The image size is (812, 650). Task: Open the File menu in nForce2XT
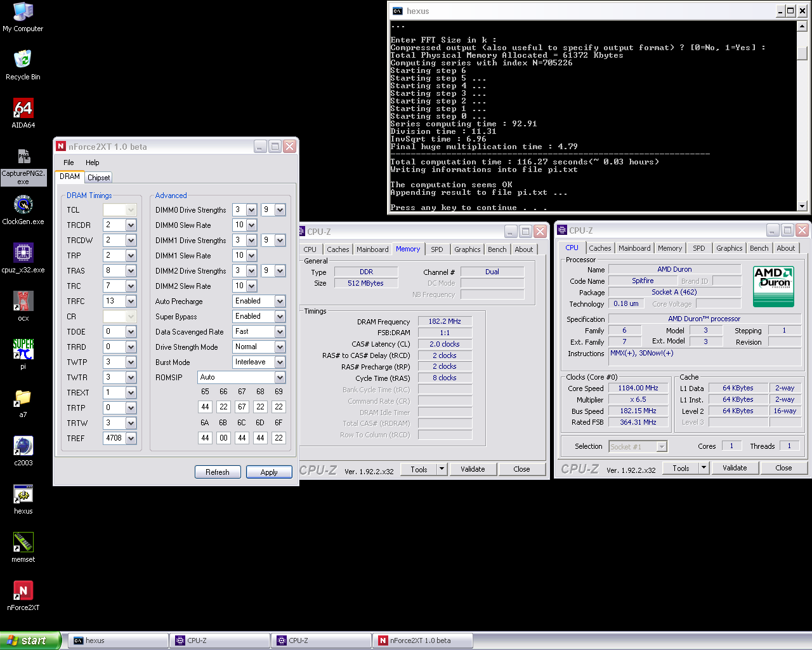pyautogui.click(x=69, y=162)
